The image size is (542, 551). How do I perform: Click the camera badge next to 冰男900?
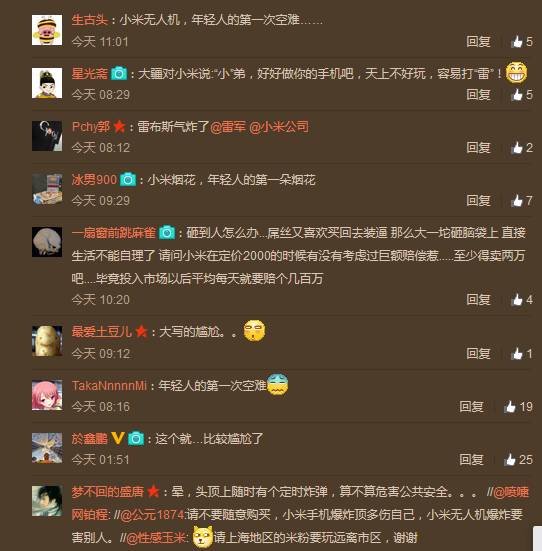[128, 180]
